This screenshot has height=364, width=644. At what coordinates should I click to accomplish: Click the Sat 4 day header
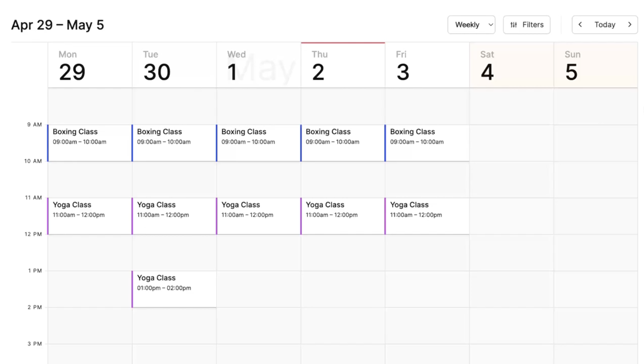(x=511, y=65)
